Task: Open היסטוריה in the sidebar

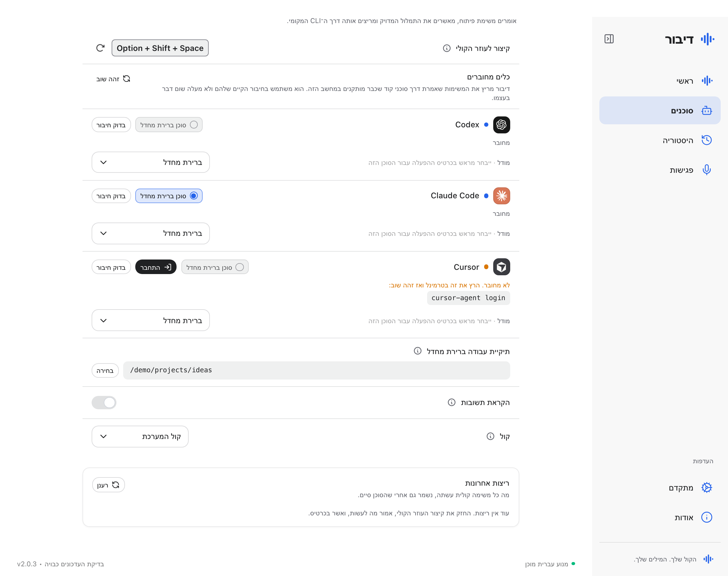Action: point(659,140)
